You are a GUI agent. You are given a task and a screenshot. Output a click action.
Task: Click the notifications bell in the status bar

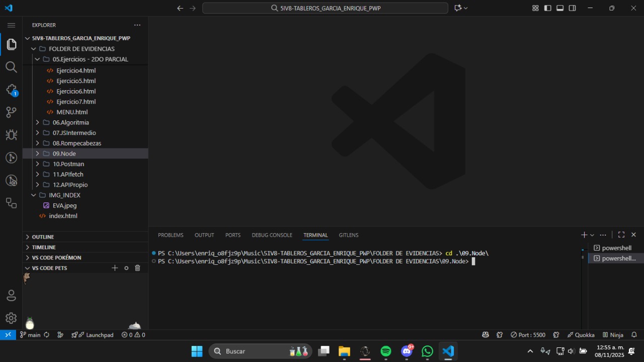(633, 334)
